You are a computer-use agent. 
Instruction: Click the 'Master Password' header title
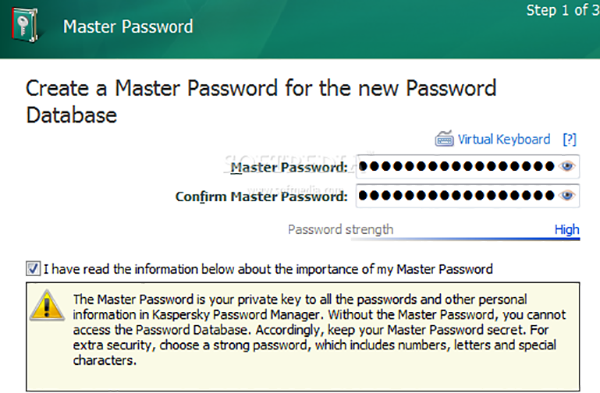pyautogui.click(x=128, y=27)
